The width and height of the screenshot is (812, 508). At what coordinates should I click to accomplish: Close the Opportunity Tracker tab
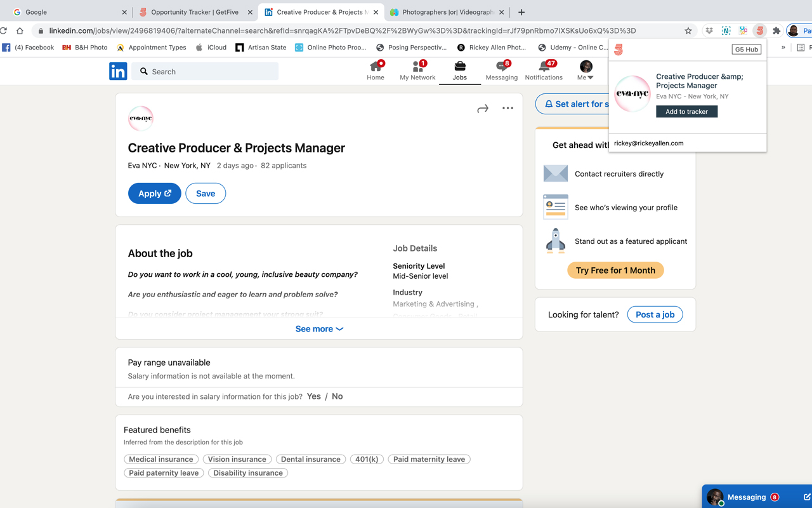[250, 12]
